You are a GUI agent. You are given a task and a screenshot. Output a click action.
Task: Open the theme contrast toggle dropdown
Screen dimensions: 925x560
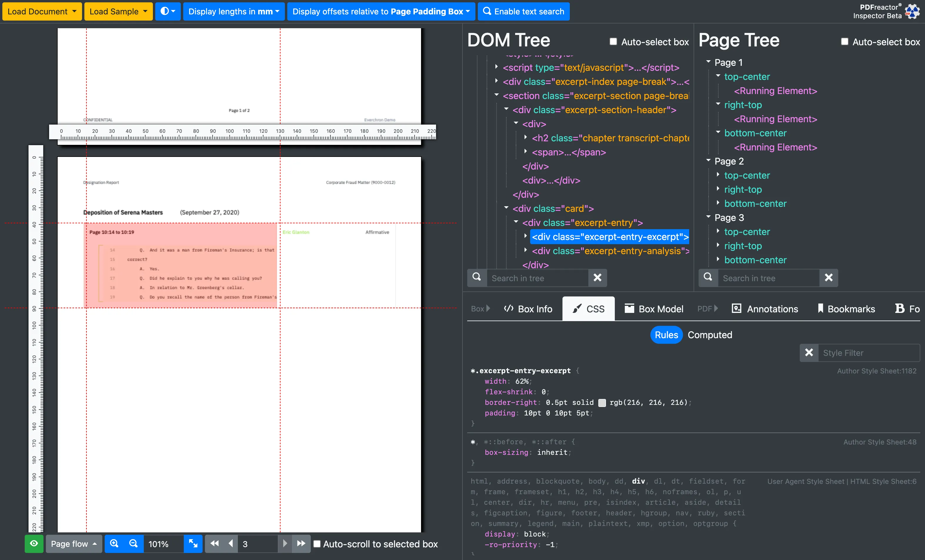tap(168, 11)
